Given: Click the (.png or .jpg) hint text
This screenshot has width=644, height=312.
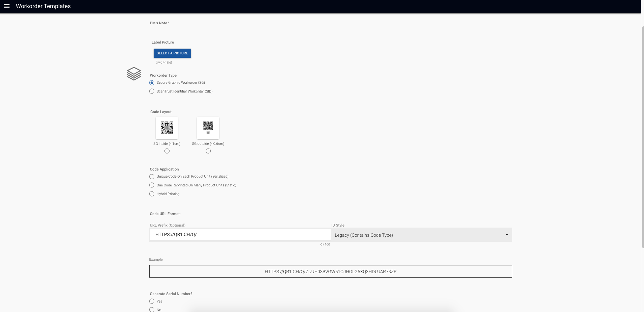Looking at the screenshot, I should point(164,62).
